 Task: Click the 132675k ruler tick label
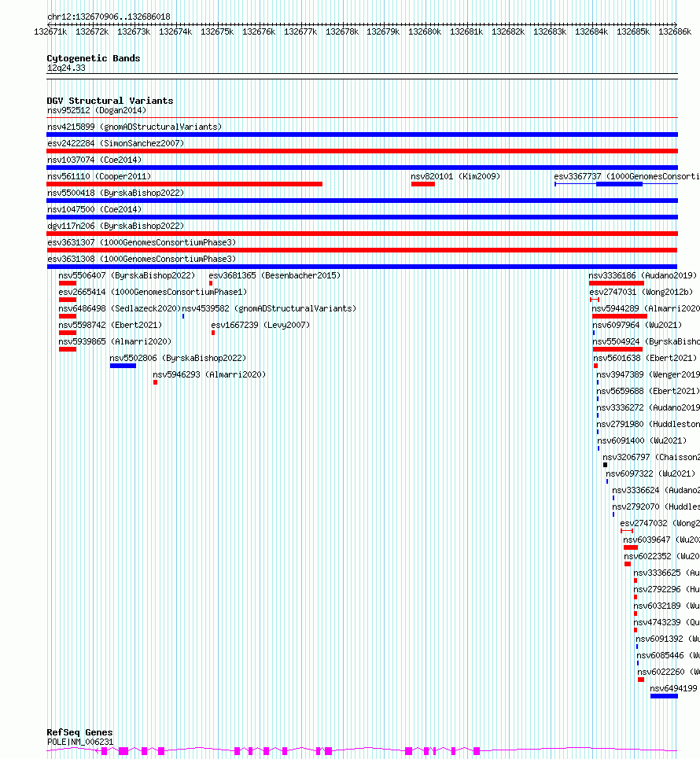point(217,31)
